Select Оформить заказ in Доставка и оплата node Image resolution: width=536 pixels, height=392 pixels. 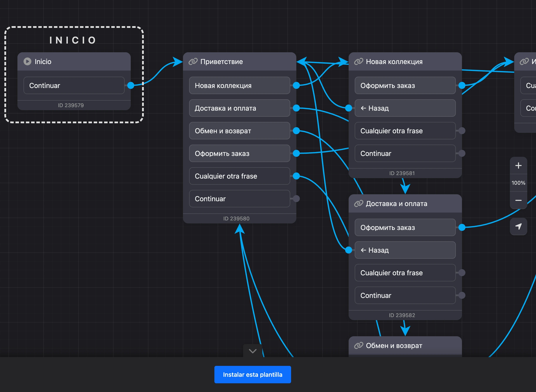[405, 227]
